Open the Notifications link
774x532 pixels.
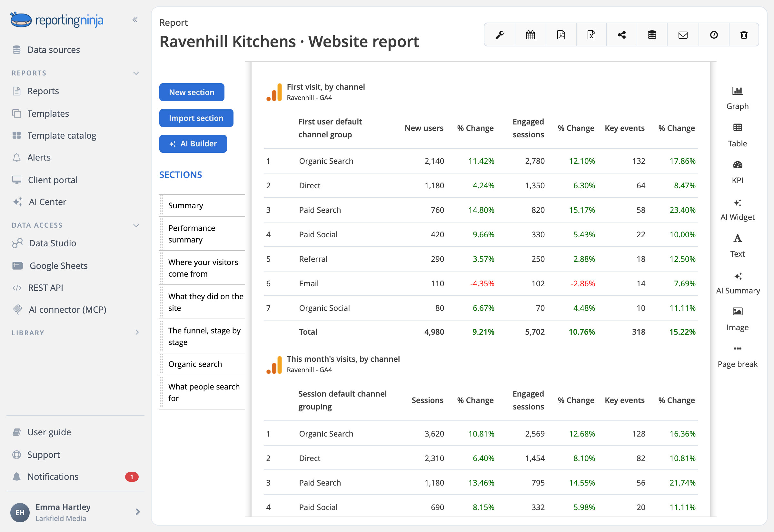click(x=75, y=477)
